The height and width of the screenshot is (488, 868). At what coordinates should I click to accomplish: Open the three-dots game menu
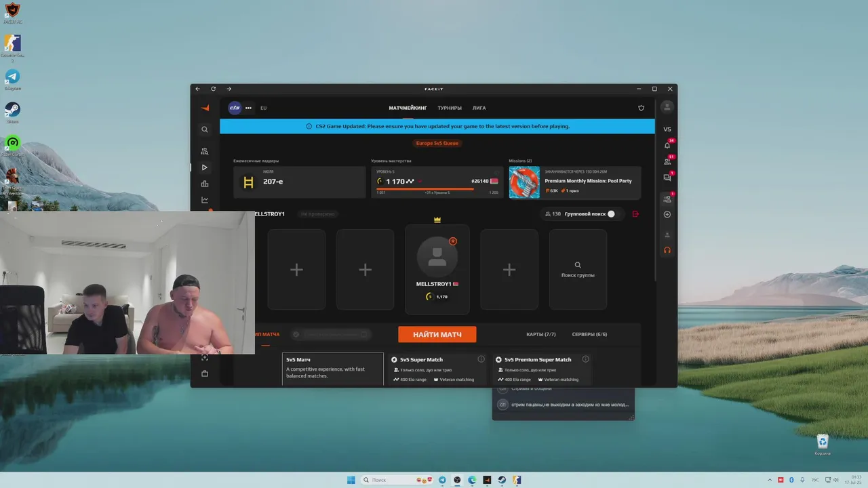[248, 108]
